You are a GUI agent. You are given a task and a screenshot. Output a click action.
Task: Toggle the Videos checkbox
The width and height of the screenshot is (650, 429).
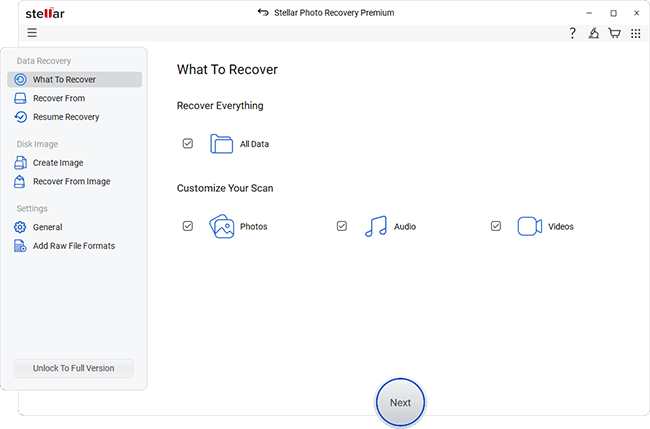tap(496, 226)
